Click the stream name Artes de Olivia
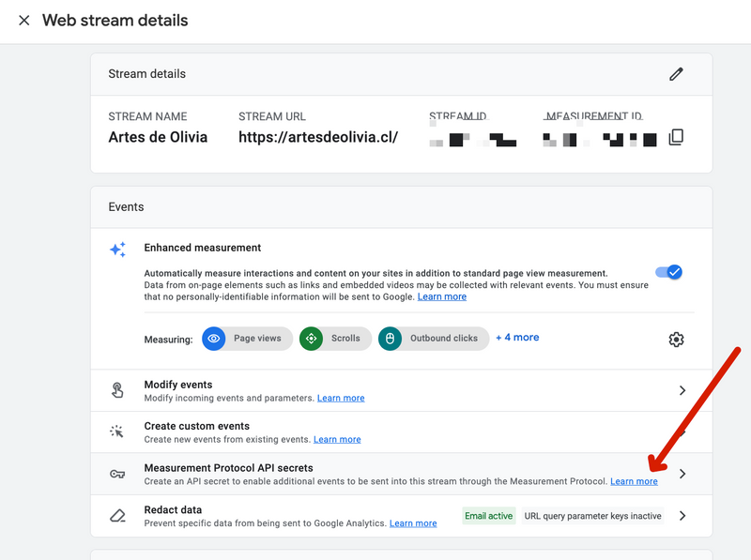The image size is (751, 560). [158, 137]
